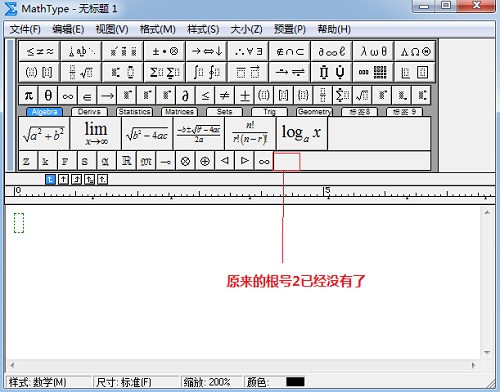This screenshot has width=500, height=392.
Task: Open the summation templates palette
Action: 165,72
